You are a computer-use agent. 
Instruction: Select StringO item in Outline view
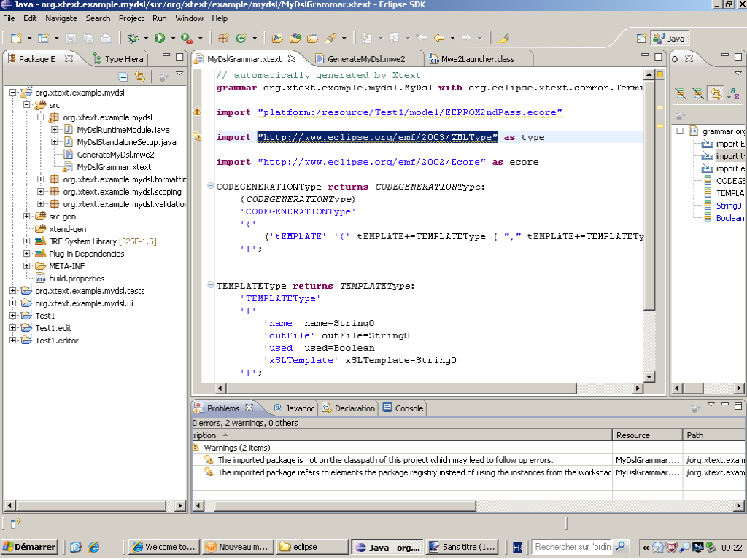coord(729,205)
